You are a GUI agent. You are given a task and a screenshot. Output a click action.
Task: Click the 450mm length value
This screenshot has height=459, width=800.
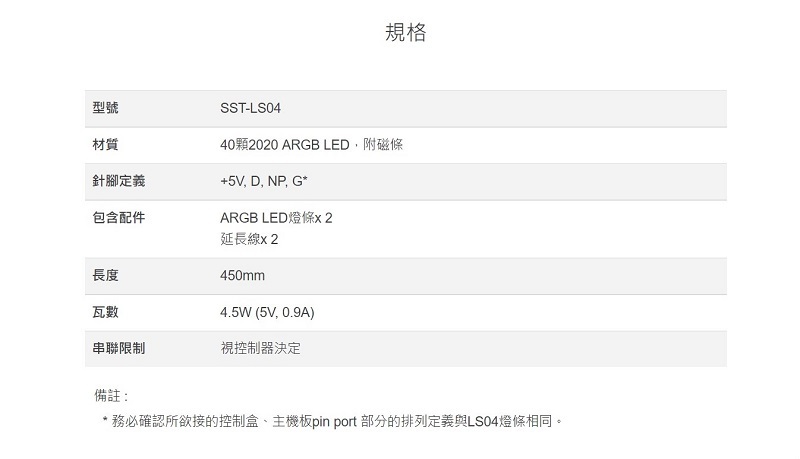[x=242, y=276]
